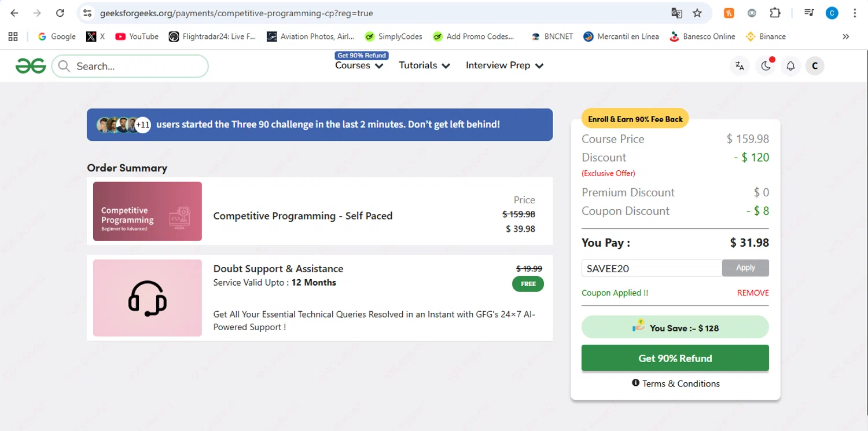Click the coupon code field SAVEE20
Viewport: 868px width, 431px height.
click(x=652, y=268)
